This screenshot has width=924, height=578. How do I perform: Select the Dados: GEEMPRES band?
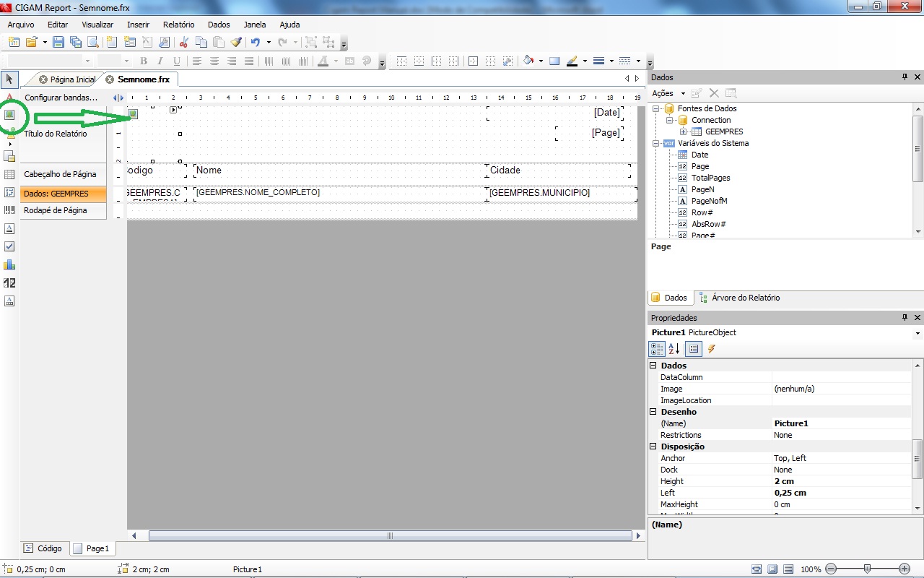pos(56,194)
